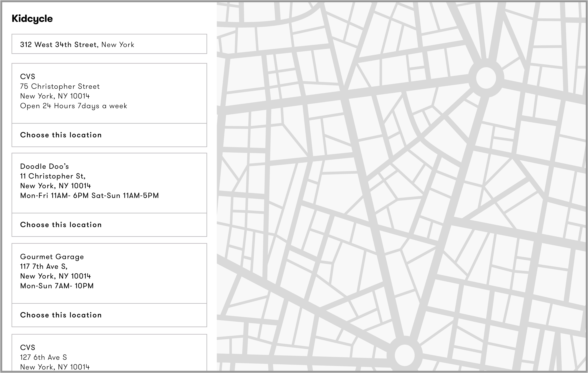The width and height of the screenshot is (588, 373).
Task: Click Mon-Sun 7AM-10PM hours text
Action: [57, 286]
